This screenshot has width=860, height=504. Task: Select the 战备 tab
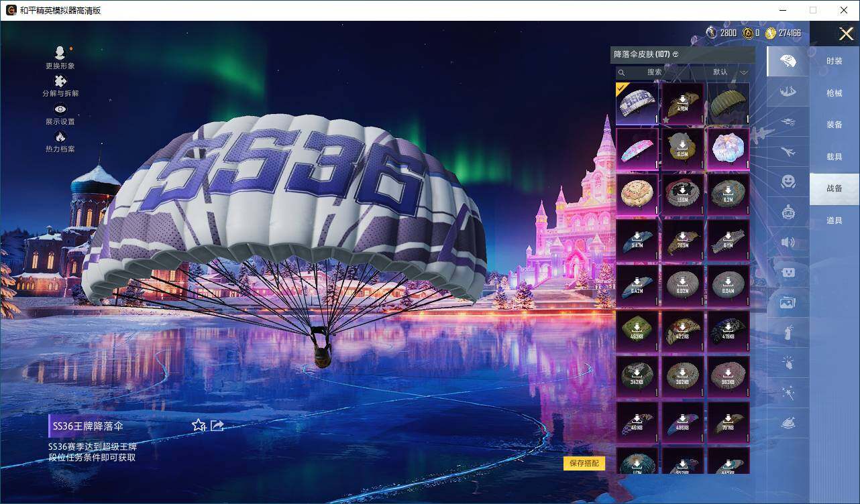[835, 188]
